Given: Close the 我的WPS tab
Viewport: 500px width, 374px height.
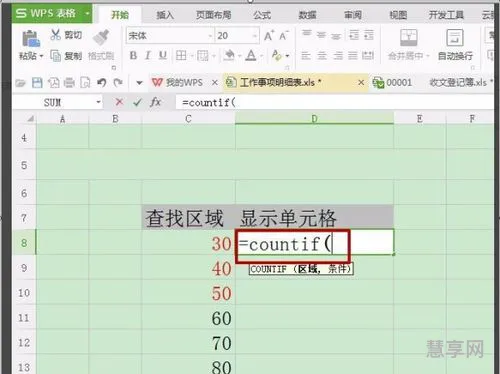Looking at the screenshot, I should pos(215,82).
